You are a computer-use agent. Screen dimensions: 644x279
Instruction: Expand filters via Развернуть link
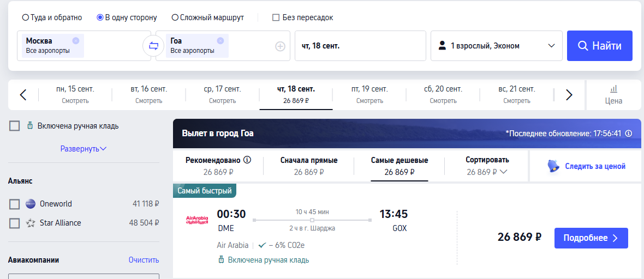84,149
